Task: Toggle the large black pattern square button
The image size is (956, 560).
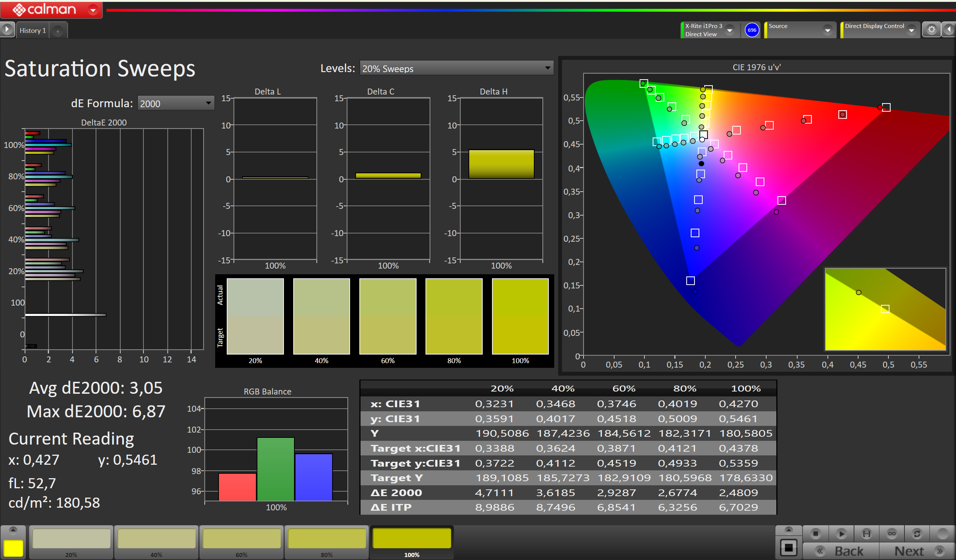Action: (789, 547)
